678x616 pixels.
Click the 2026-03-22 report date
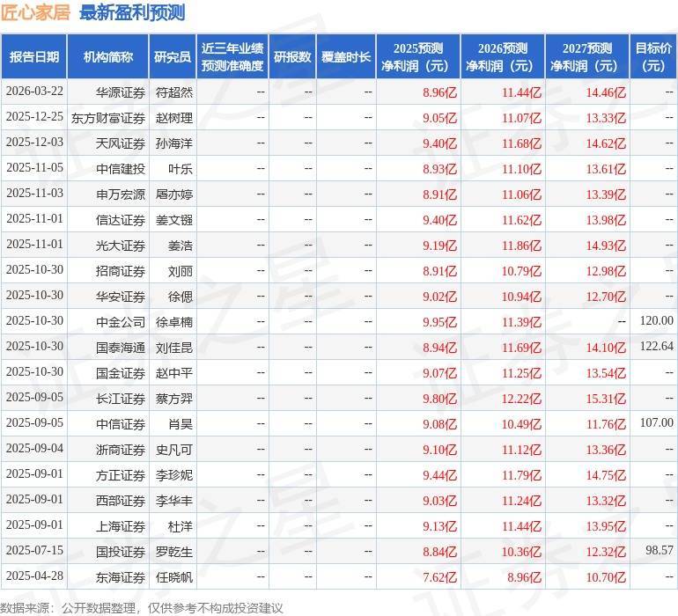click(x=34, y=92)
